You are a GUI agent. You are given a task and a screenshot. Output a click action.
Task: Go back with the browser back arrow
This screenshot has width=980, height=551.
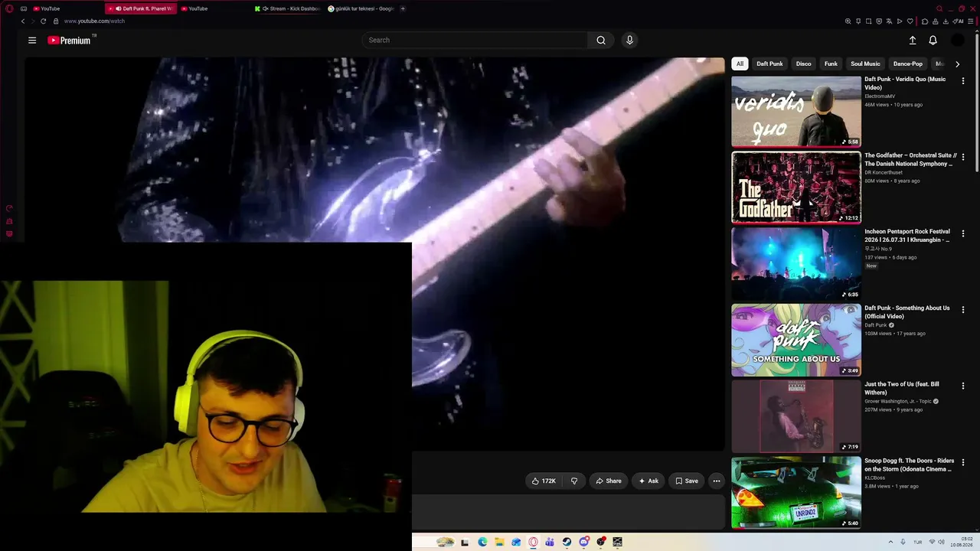(x=23, y=21)
